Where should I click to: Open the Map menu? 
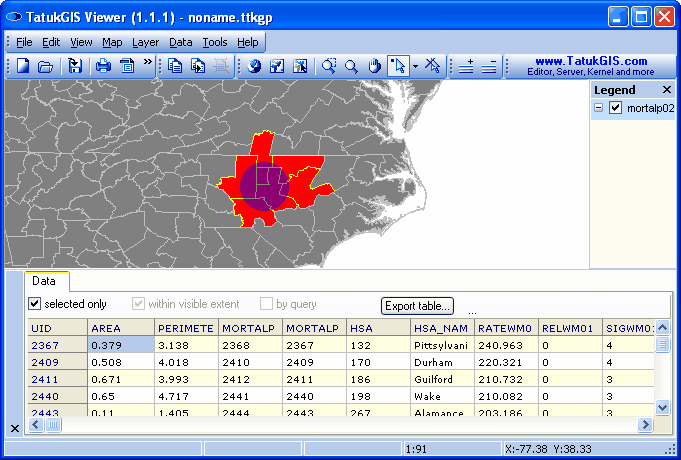(112, 42)
